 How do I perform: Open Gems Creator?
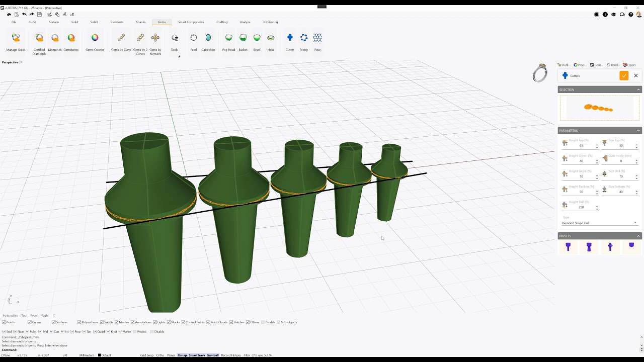coord(95,41)
